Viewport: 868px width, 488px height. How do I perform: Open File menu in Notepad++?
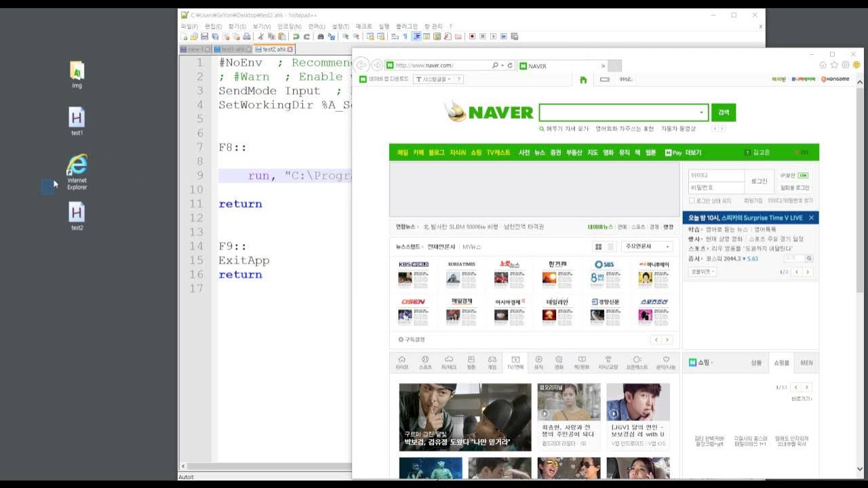click(x=191, y=26)
